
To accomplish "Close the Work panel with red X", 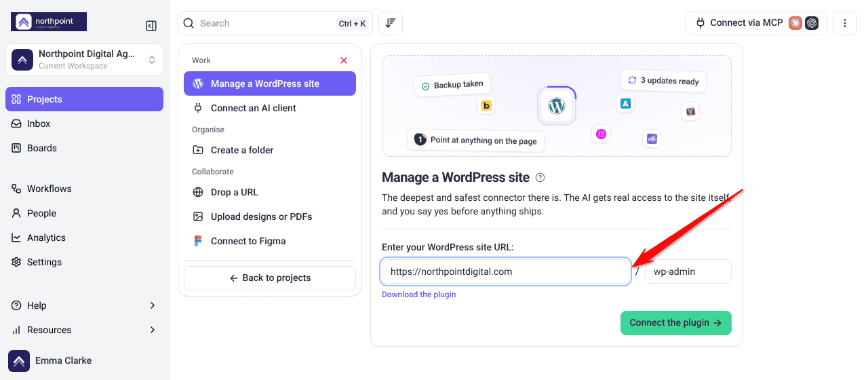I will tap(344, 60).
